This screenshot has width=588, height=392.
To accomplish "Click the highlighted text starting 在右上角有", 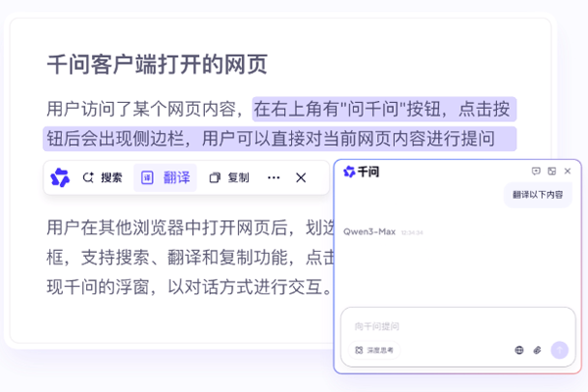I will [382, 109].
